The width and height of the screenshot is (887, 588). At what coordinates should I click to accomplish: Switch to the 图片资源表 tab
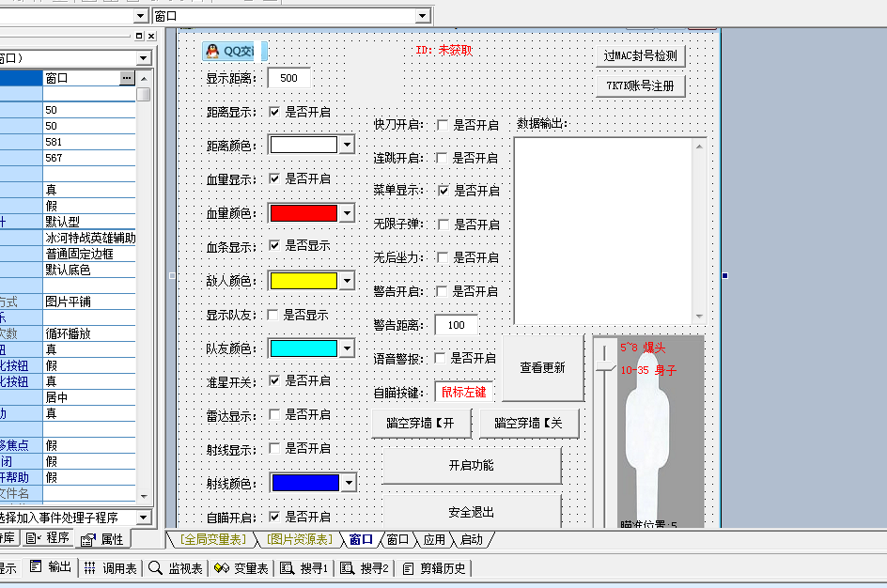pyautogui.click(x=299, y=539)
